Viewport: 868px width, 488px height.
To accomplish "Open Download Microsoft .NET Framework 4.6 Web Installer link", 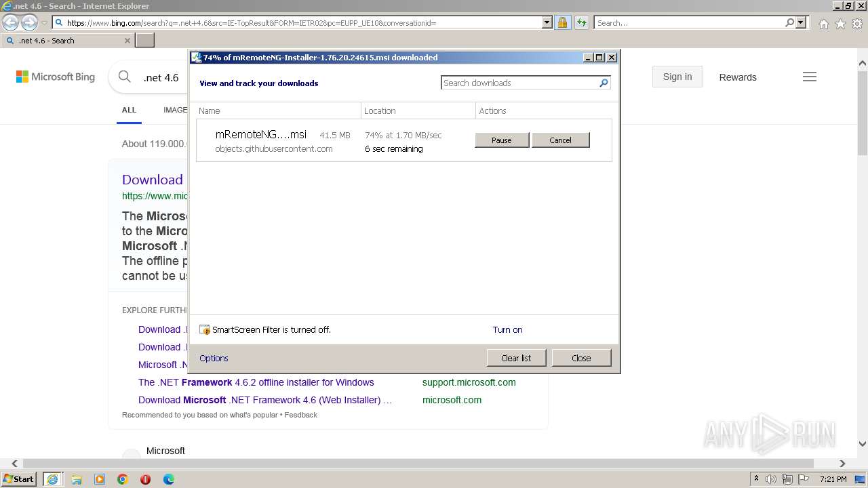I will (x=265, y=400).
